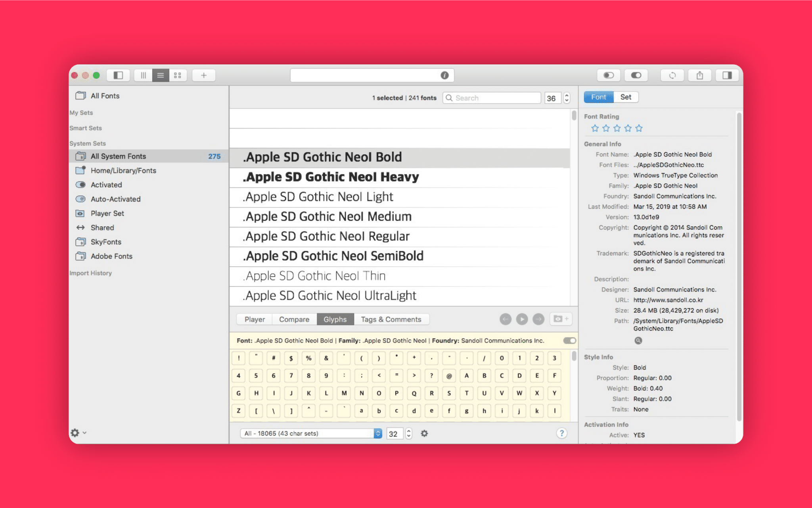Image resolution: width=812 pixels, height=508 pixels.
Task: Click the info icon in title field
Action: 444,75
